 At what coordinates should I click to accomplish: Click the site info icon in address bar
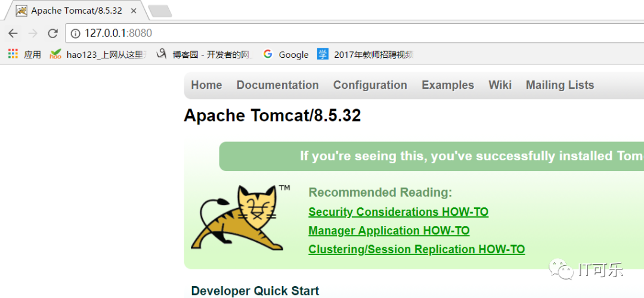pos(75,33)
